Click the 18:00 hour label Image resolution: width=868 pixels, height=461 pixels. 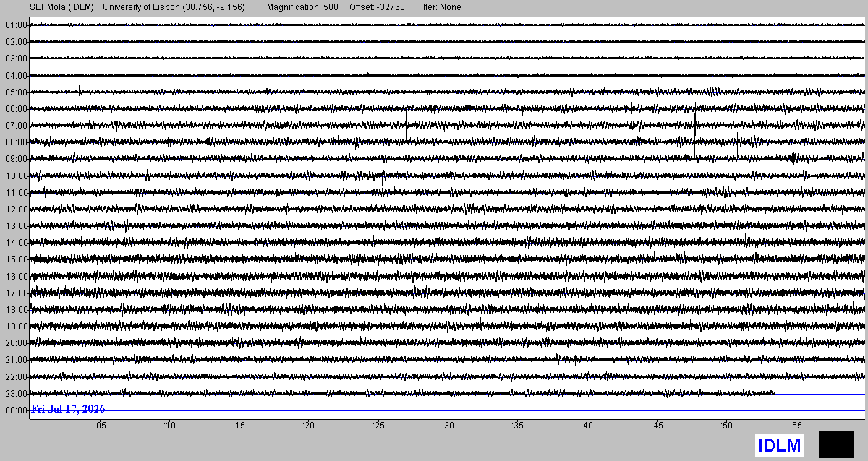pos(16,310)
